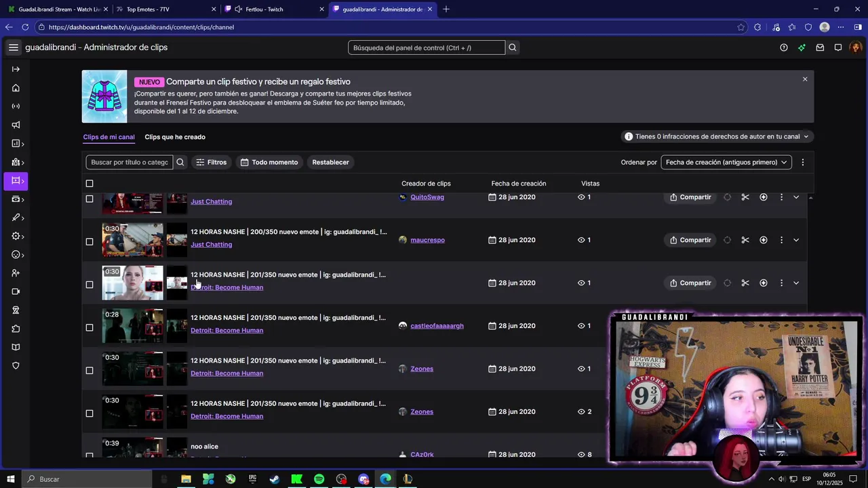Open the camera icon in the sidebar

point(16,291)
